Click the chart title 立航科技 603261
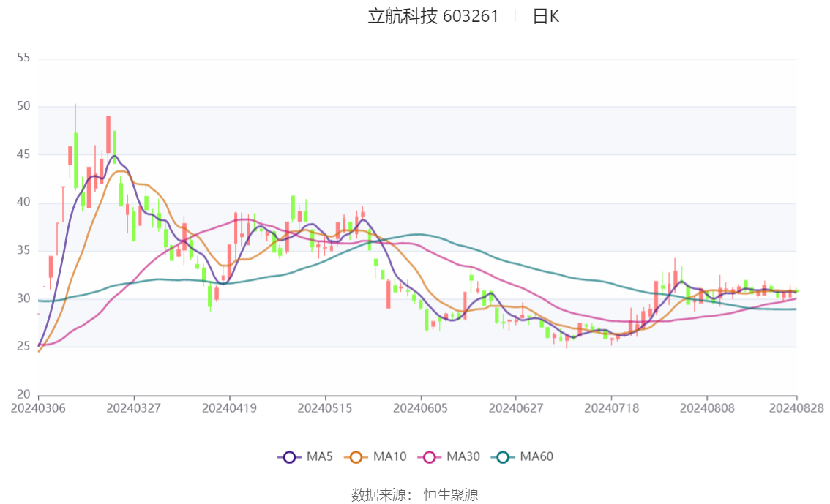Image resolution: width=830 pixels, height=504 pixels. tap(433, 16)
